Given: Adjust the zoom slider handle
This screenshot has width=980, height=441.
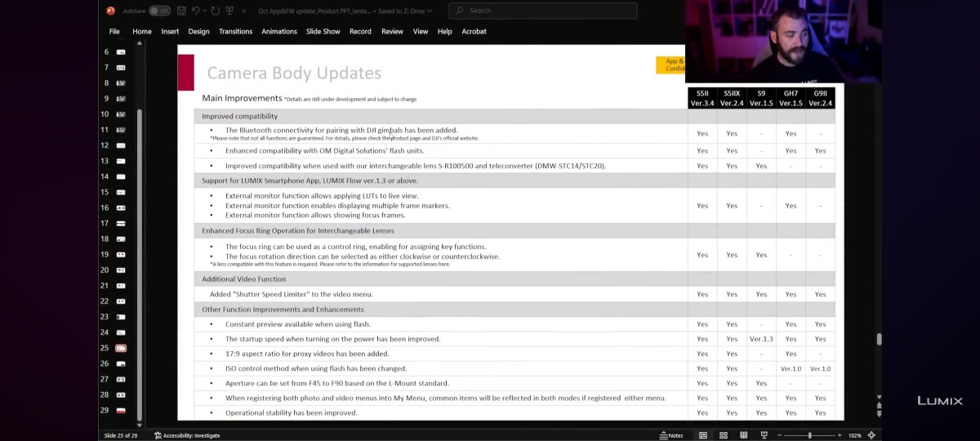Looking at the screenshot, I should [x=809, y=435].
